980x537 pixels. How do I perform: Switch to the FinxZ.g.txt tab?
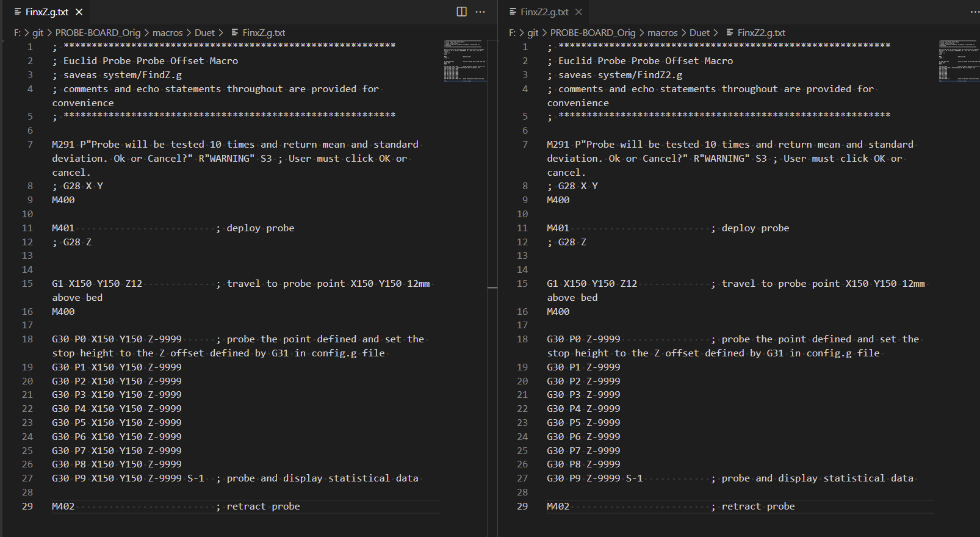pyautogui.click(x=47, y=12)
